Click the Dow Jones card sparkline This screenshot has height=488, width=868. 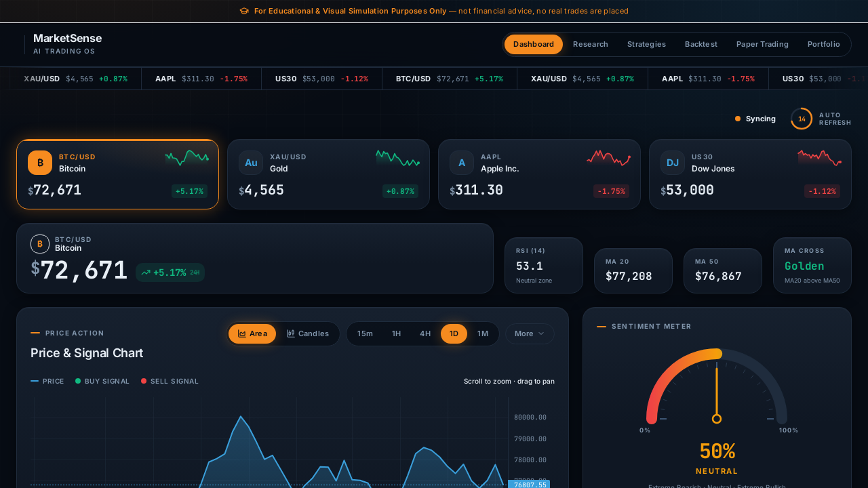[x=820, y=158]
